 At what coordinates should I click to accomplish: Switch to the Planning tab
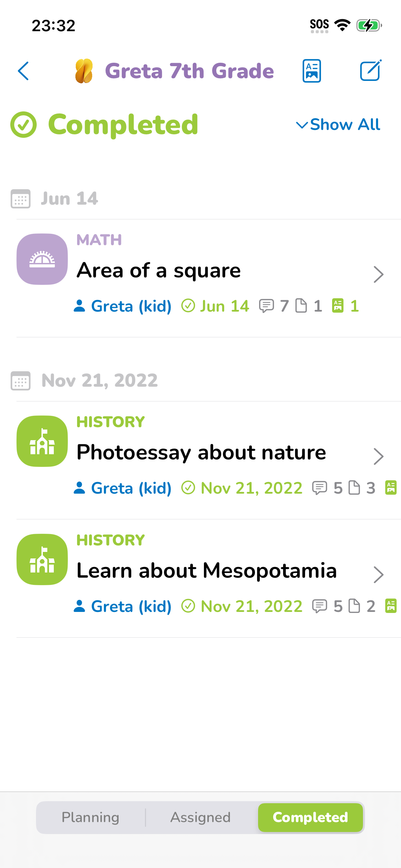90,818
